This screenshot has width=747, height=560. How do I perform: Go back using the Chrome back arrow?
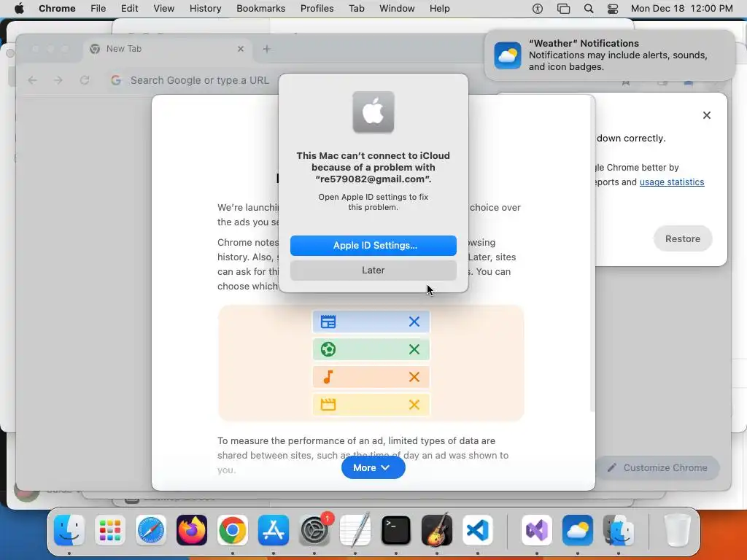[x=32, y=80]
